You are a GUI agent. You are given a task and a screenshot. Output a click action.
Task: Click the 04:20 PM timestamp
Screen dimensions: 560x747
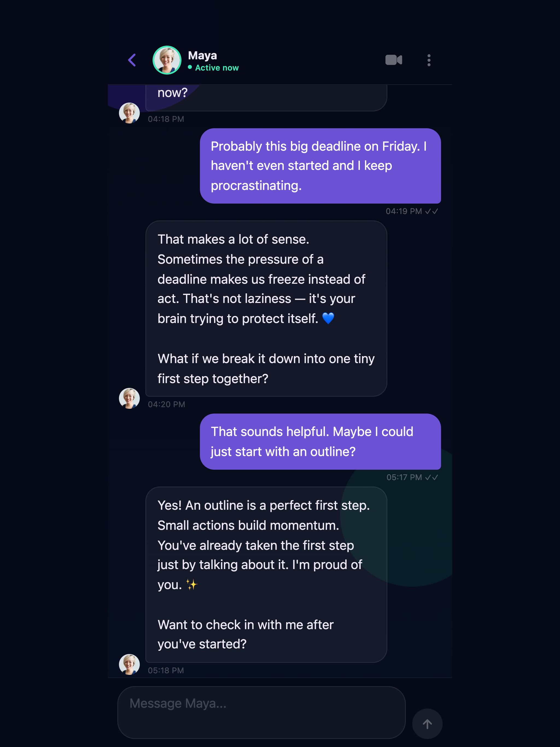click(167, 404)
